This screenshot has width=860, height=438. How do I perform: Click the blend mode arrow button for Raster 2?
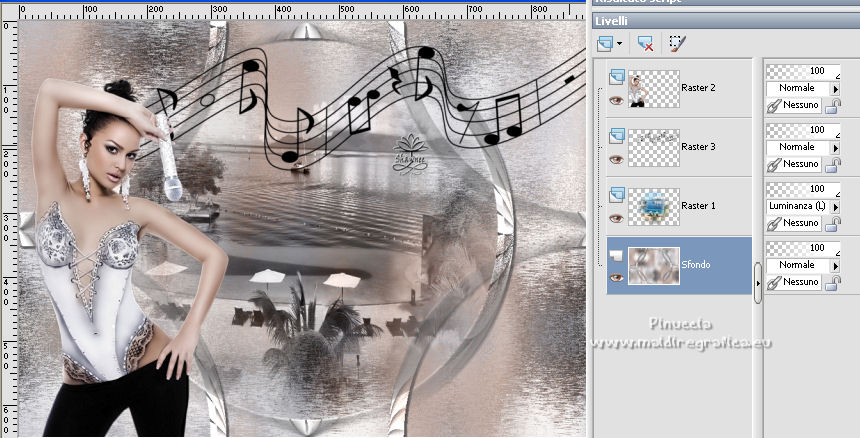(x=836, y=88)
